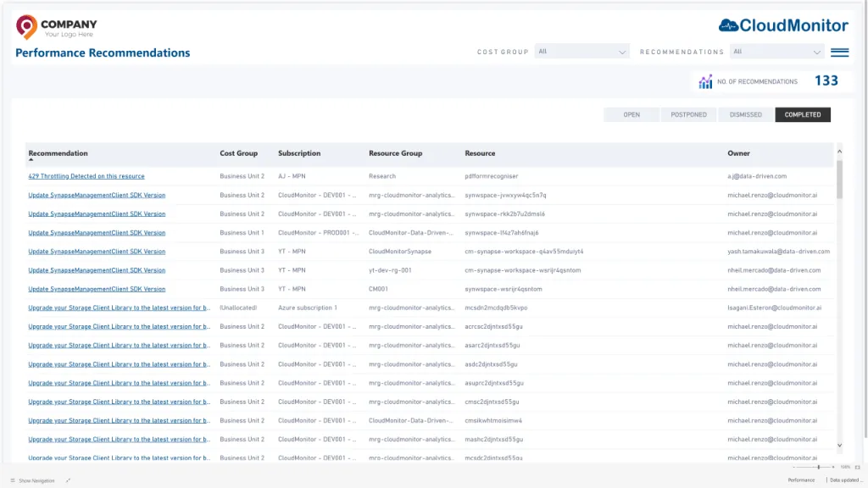Viewport: 868px width, 488px height.
Task: Open SDK Version link for synwspace-rkk2b7u2dmsl6
Action: point(97,213)
